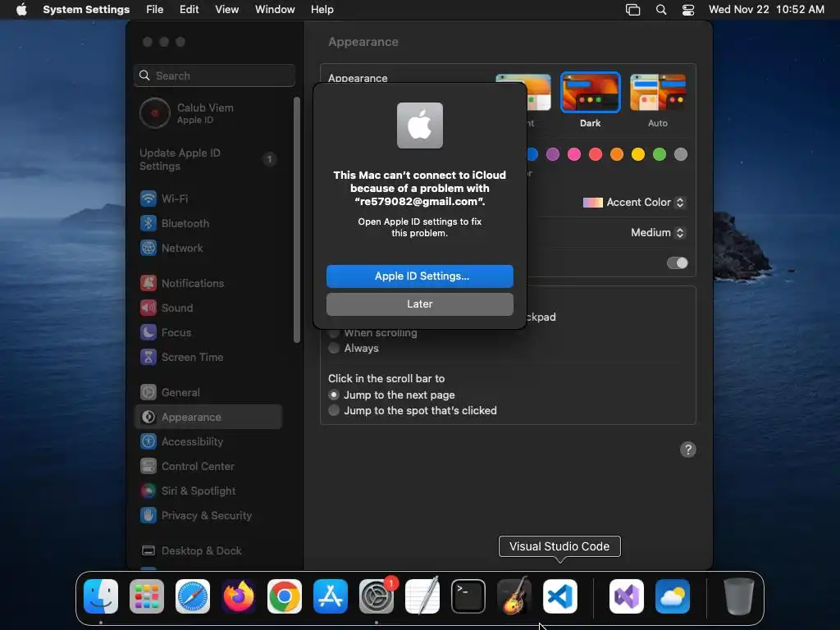Image resolution: width=840 pixels, height=630 pixels.
Task: Open Finder from the Dock
Action: point(101,596)
